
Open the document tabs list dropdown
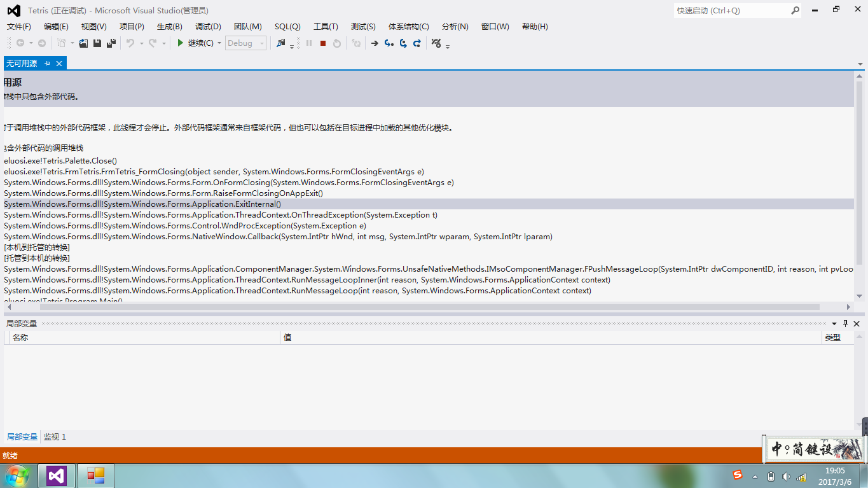(860, 64)
